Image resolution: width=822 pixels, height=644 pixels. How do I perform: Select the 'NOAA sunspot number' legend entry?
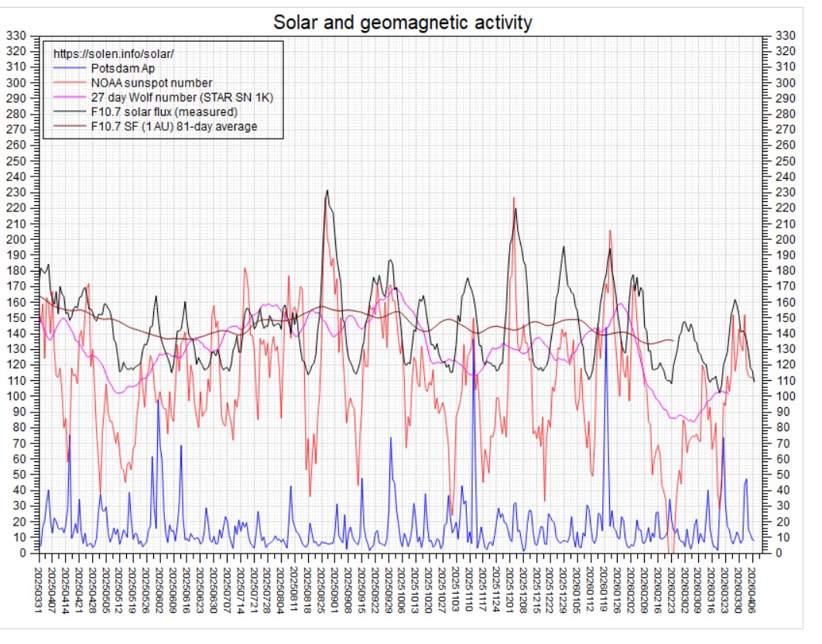click(x=152, y=83)
